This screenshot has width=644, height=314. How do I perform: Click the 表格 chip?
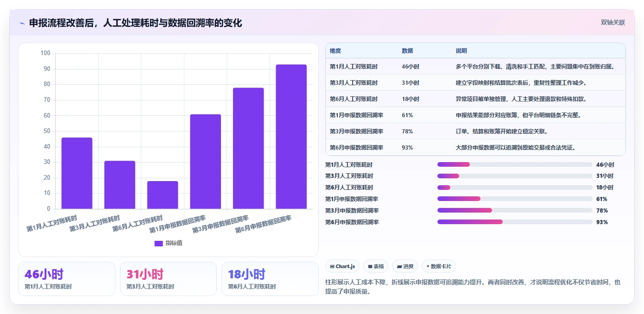[376, 266]
